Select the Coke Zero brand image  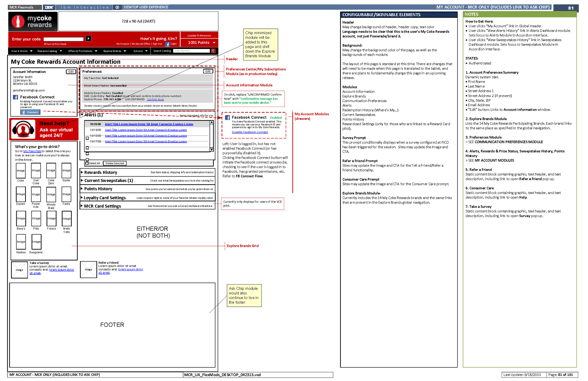tap(51, 170)
